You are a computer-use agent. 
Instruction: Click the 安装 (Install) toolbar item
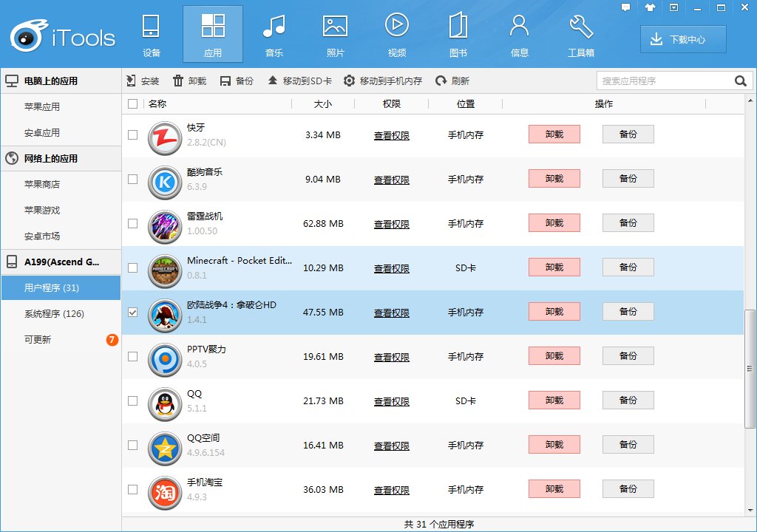pyautogui.click(x=140, y=81)
